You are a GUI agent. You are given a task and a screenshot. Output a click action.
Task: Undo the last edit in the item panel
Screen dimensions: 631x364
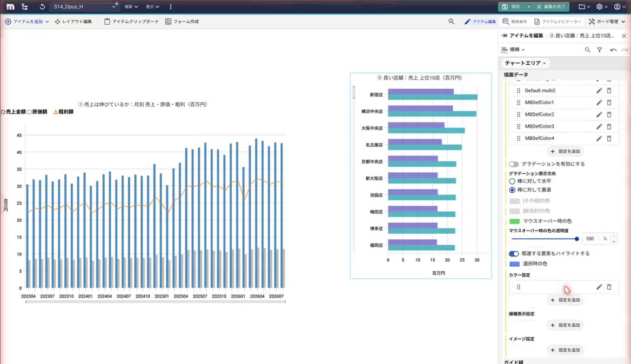[x=613, y=50]
